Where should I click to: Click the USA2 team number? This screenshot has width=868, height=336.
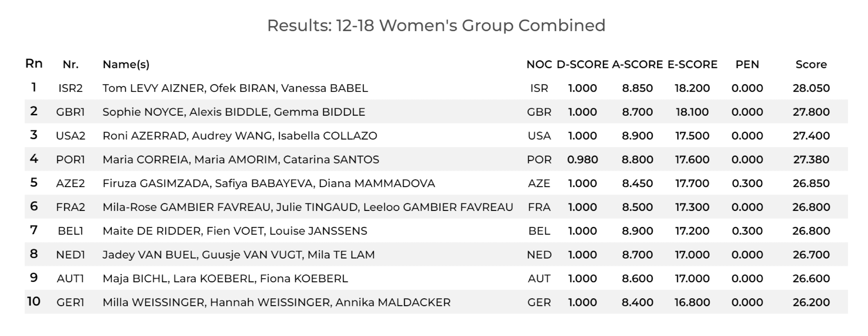point(71,136)
